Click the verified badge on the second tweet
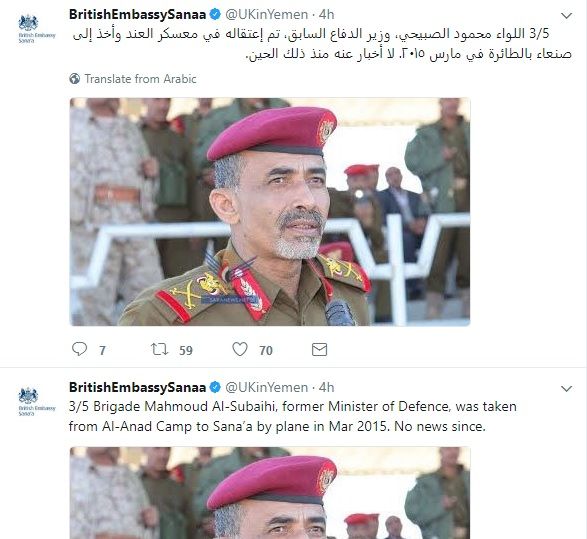 pos(215,387)
